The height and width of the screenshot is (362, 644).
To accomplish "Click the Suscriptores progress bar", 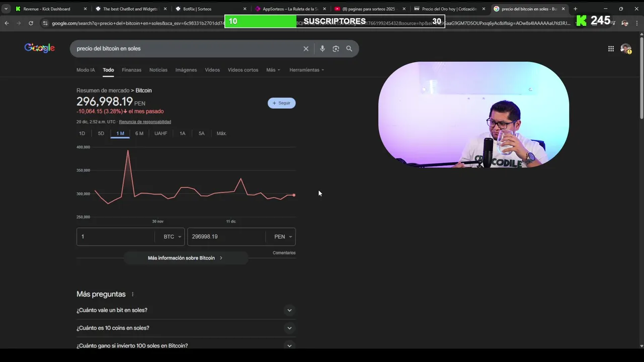I will (335, 21).
